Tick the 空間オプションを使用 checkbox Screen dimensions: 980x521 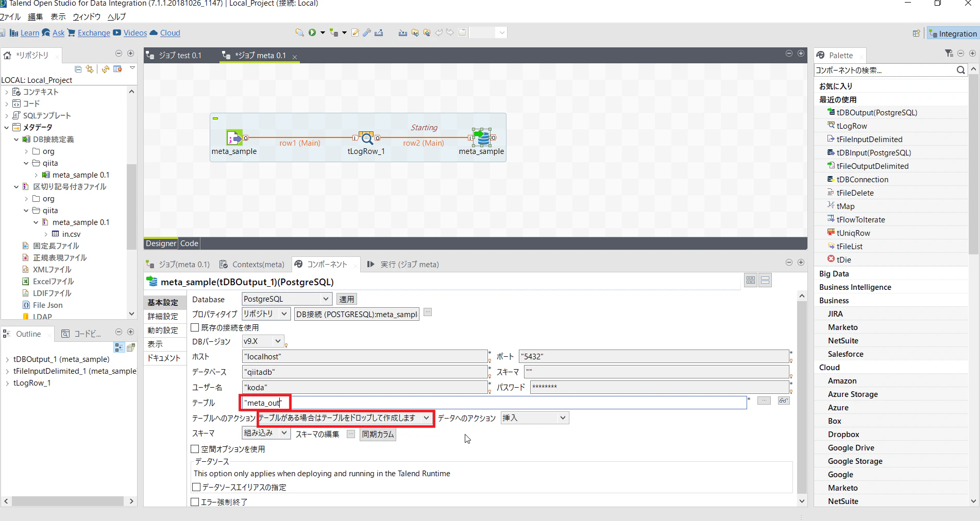[x=195, y=449]
